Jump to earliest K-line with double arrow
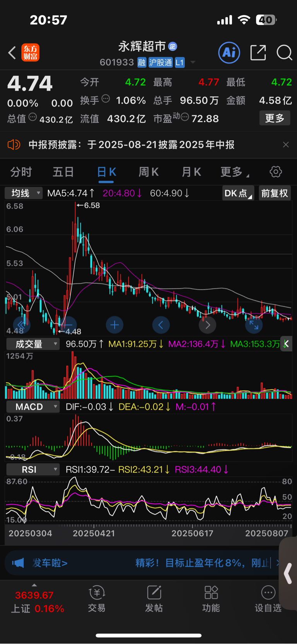This screenshot has width=297, height=644. [21, 325]
